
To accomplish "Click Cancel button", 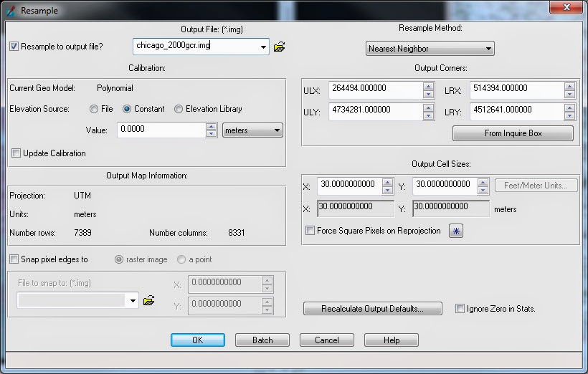I will 326,340.
